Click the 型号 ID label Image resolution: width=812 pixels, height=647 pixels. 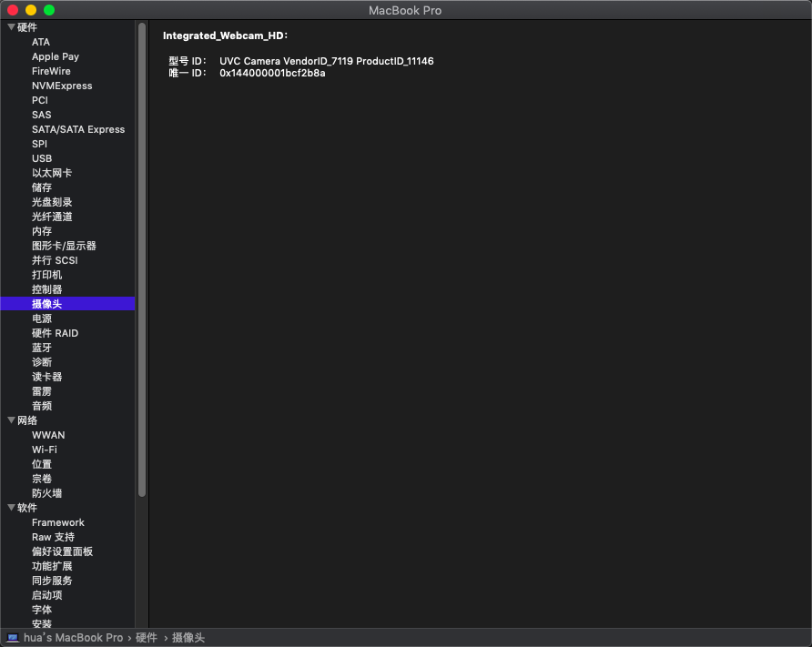tap(187, 61)
